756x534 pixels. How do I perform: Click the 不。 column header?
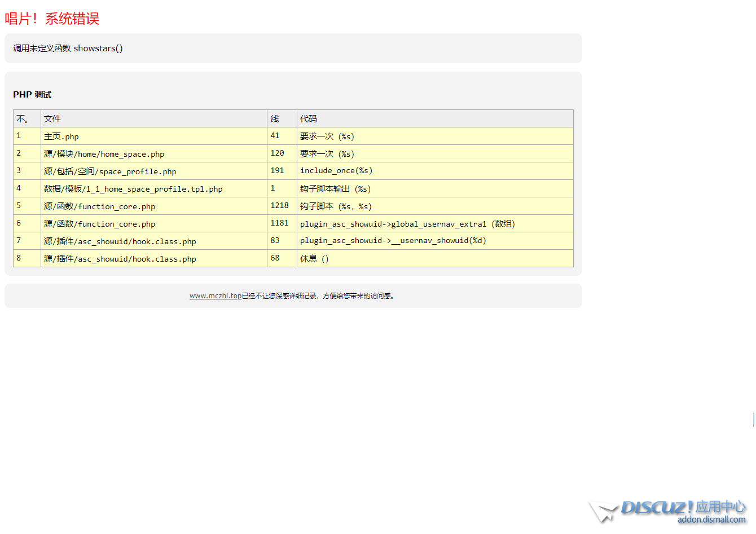point(27,118)
